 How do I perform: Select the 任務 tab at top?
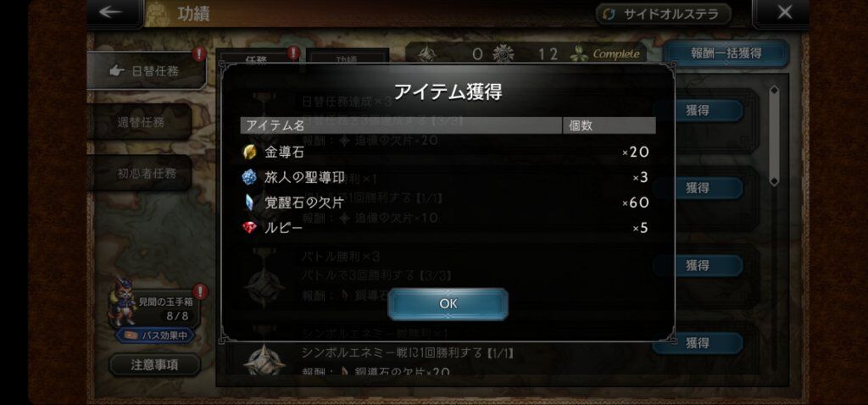click(x=256, y=58)
